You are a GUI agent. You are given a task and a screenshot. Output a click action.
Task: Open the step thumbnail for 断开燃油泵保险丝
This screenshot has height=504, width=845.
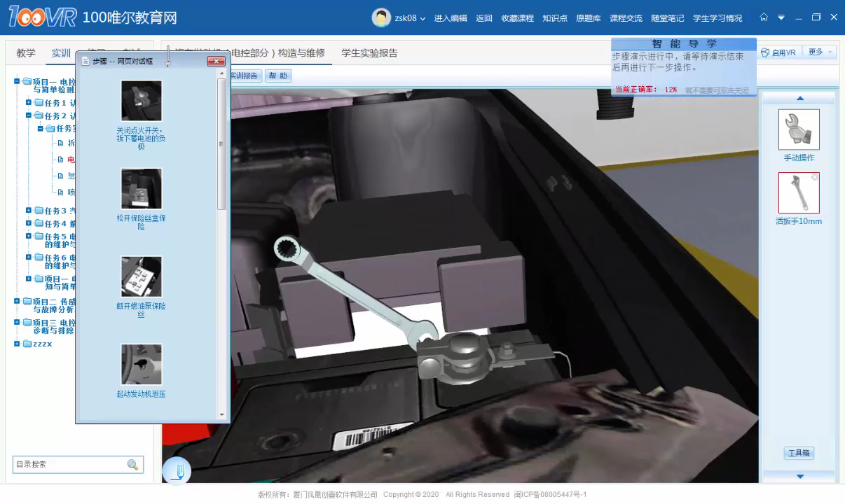point(141,276)
